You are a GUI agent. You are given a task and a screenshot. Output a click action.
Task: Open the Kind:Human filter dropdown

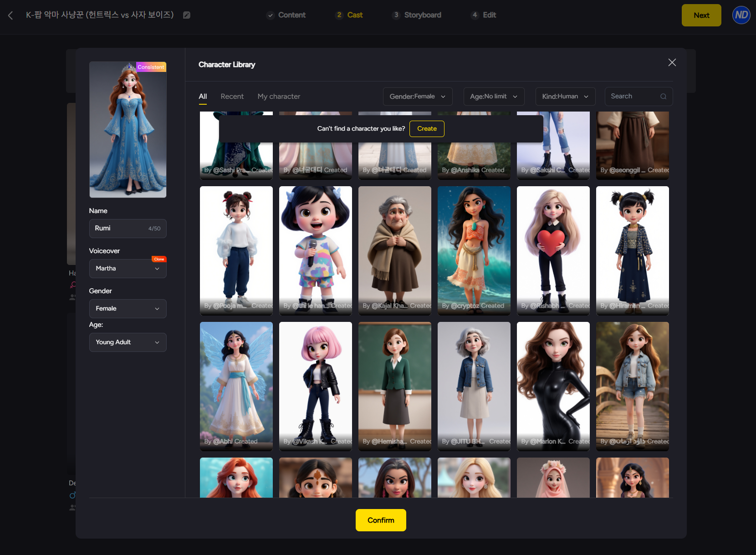(x=565, y=97)
